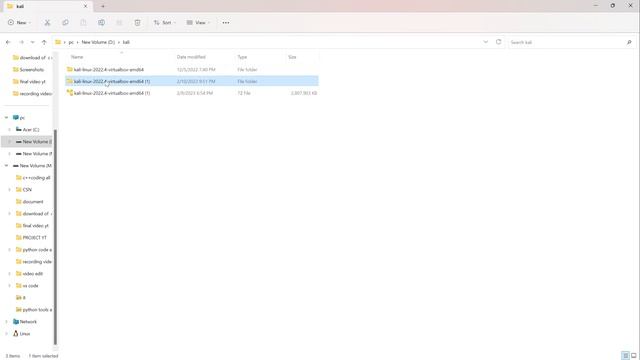
Task: Click the Cut scissors icon in toolbar
Action: pyautogui.click(x=47, y=22)
